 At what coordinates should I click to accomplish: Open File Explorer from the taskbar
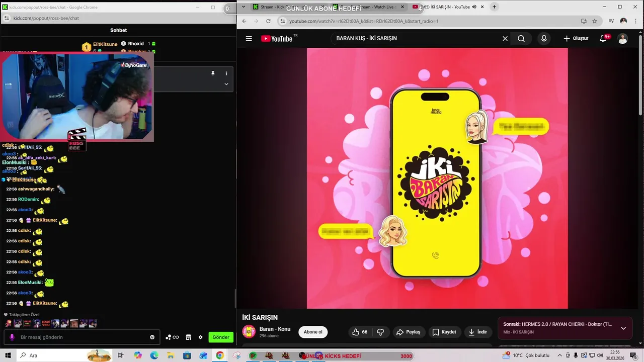point(171,355)
